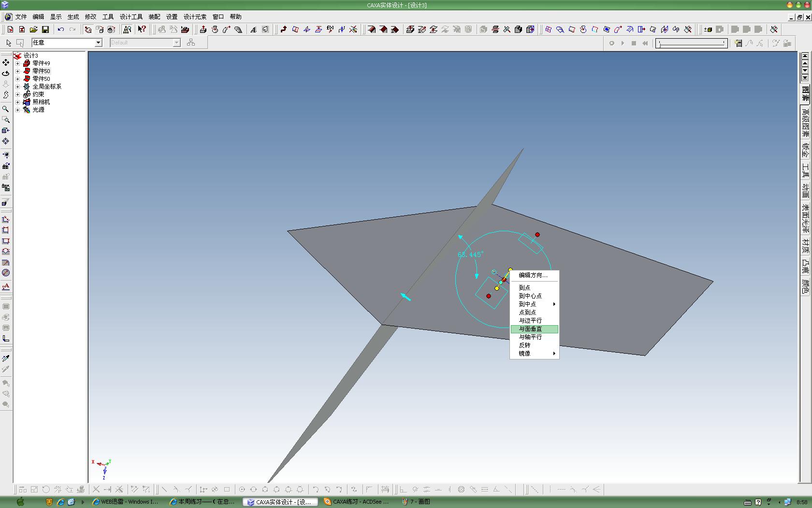Expand the first 零件50 tree node
Image resolution: width=812 pixels, height=508 pixels.
18,71
